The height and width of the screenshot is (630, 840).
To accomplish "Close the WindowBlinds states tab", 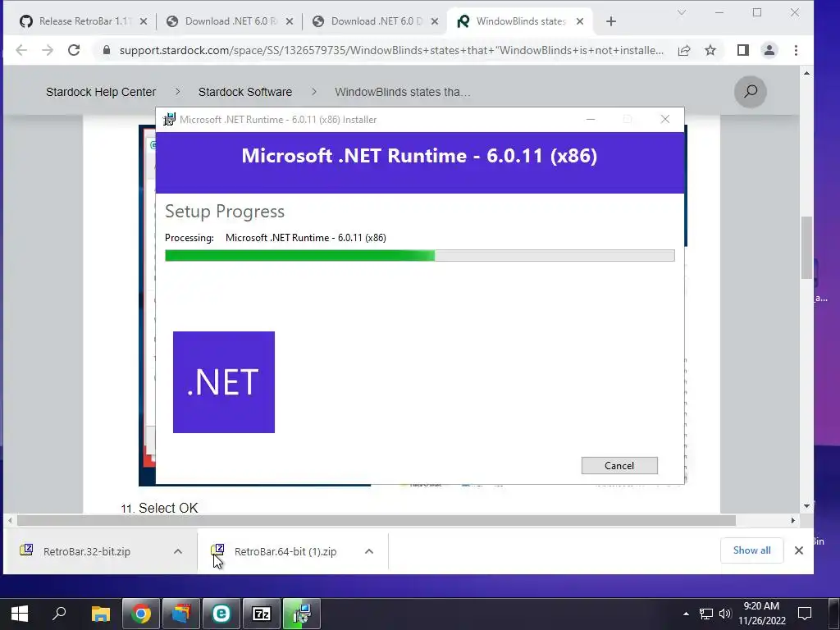I will click(580, 21).
